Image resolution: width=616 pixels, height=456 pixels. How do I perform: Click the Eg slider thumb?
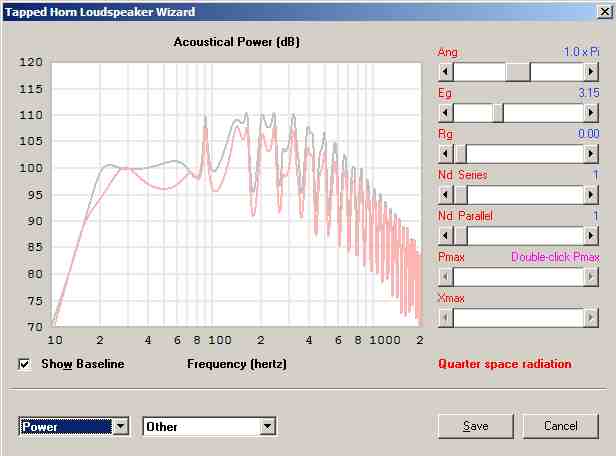(x=498, y=113)
